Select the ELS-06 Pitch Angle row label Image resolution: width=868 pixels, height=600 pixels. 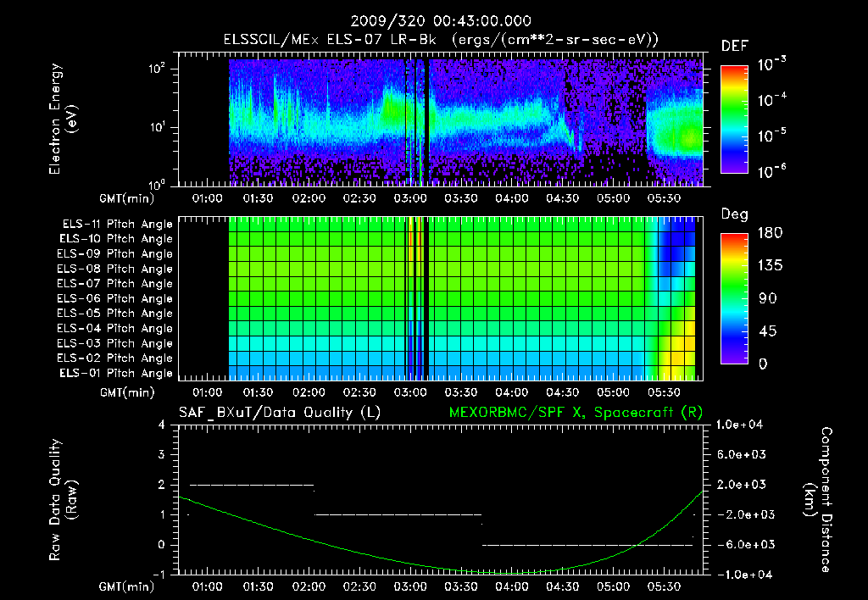click(115, 299)
